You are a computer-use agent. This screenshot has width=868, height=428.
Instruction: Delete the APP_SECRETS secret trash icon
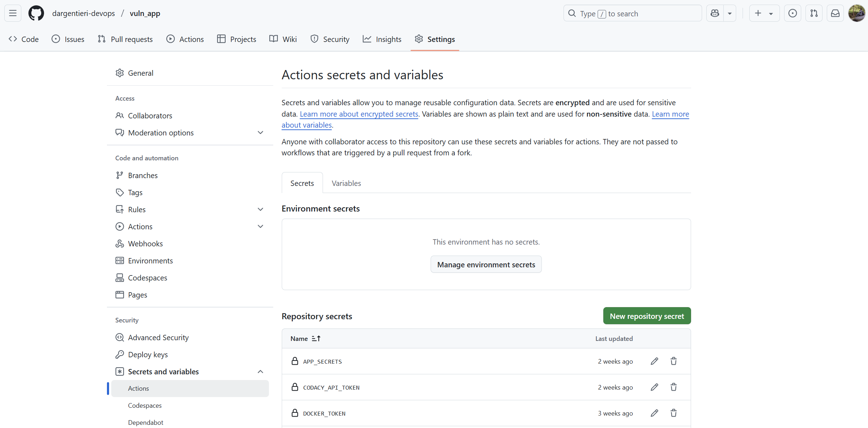pos(673,361)
